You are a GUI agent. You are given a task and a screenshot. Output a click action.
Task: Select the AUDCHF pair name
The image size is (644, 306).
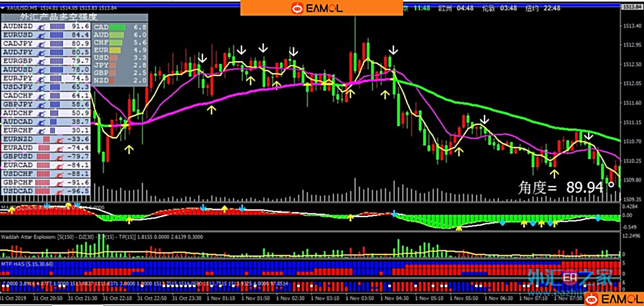coord(18,113)
